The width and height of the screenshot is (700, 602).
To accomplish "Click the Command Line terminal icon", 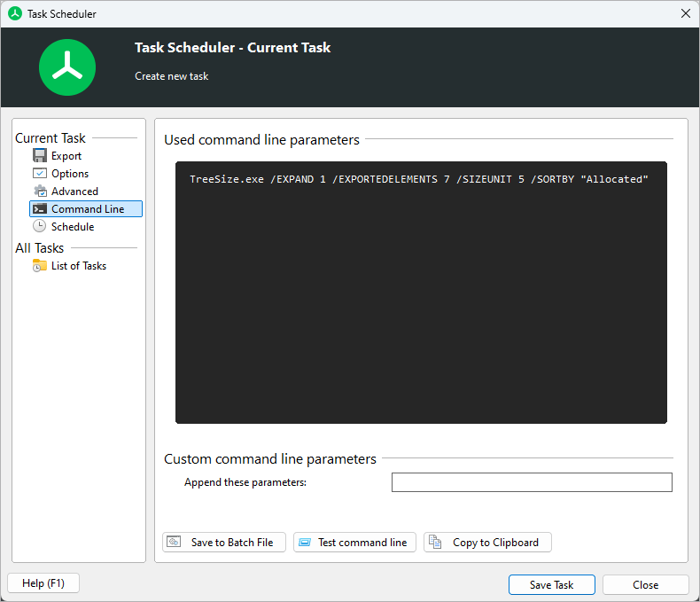I will point(39,209).
